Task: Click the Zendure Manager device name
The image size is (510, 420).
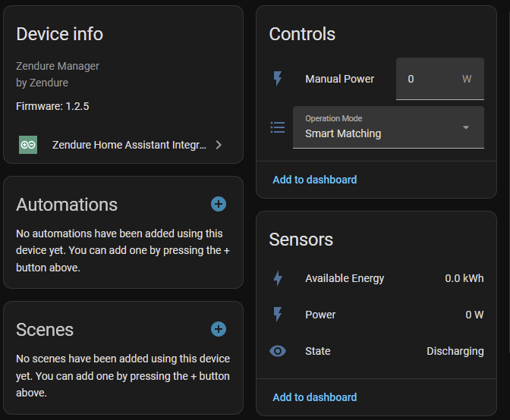Action: point(58,66)
